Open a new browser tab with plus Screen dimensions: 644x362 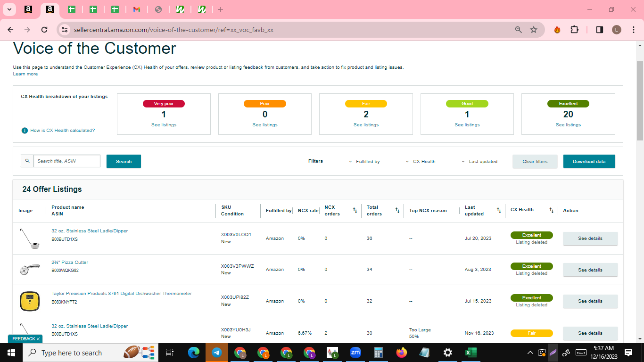coord(221,9)
